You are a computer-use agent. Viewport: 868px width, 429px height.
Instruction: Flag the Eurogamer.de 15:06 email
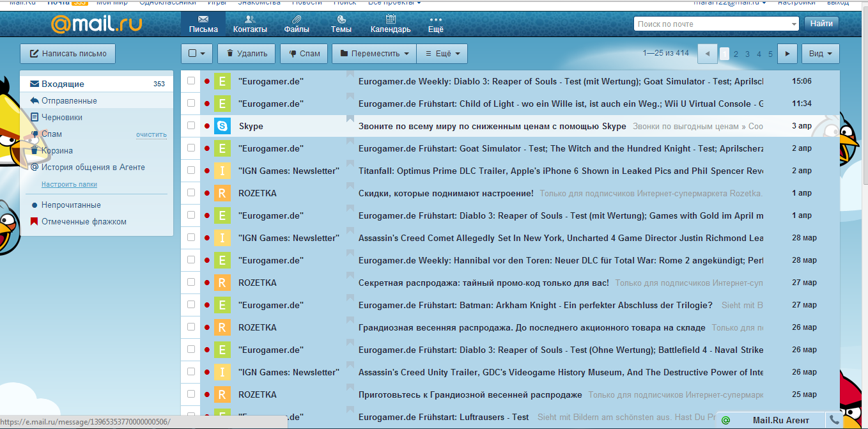pos(350,74)
